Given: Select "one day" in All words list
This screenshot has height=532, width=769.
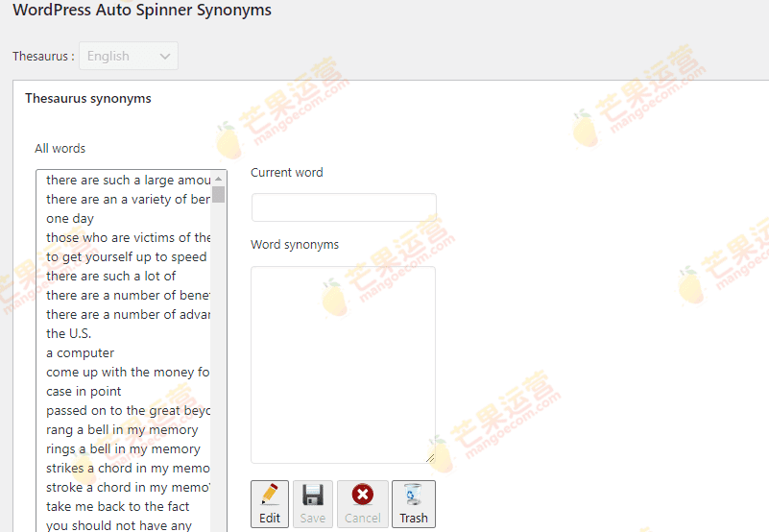Looking at the screenshot, I should 70,218.
